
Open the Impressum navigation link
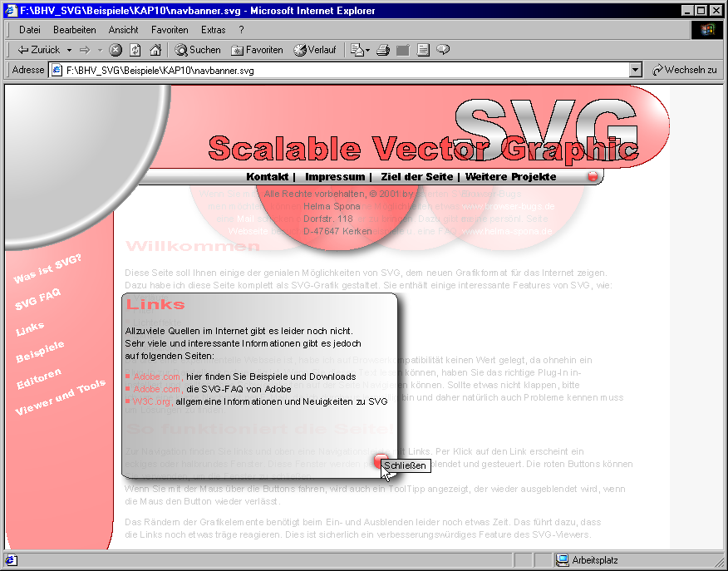point(335,177)
